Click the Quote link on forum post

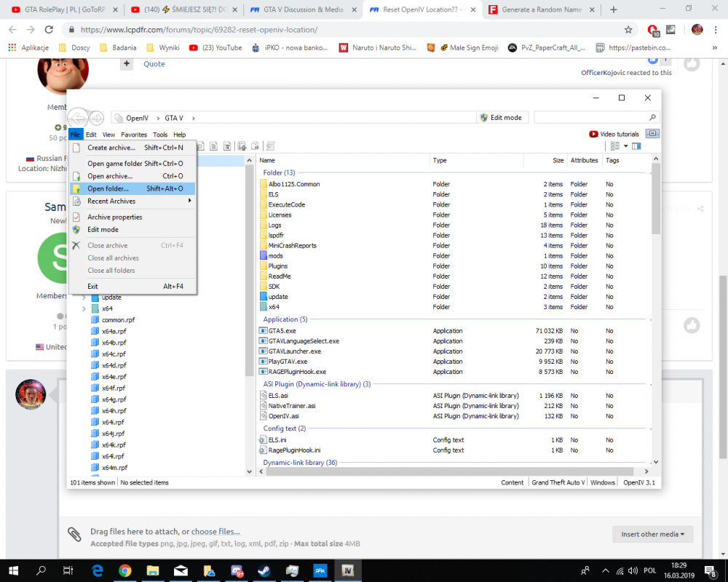tap(154, 64)
